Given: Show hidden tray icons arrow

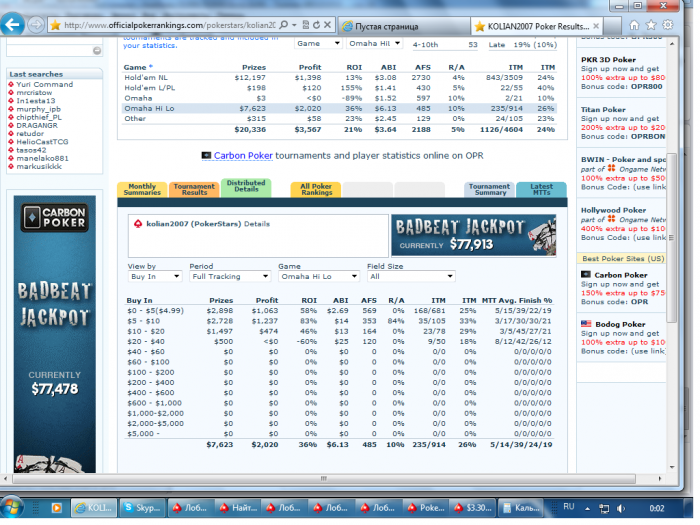Looking at the screenshot, I should [588, 508].
